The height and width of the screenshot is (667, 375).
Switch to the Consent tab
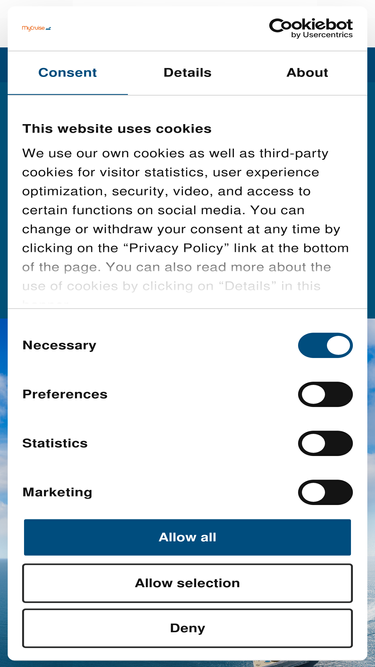coord(68,73)
